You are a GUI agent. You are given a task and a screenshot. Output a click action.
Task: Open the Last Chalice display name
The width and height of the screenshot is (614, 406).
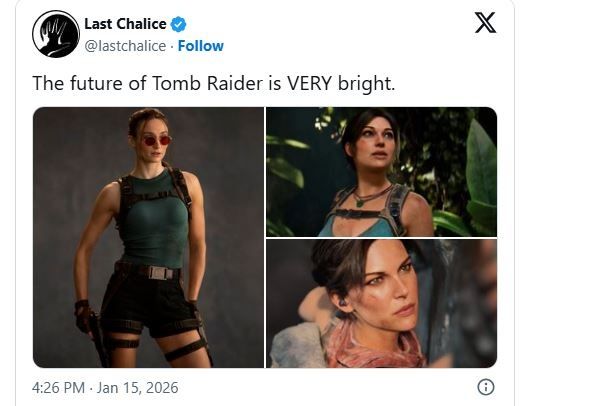(x=124, y=25)
